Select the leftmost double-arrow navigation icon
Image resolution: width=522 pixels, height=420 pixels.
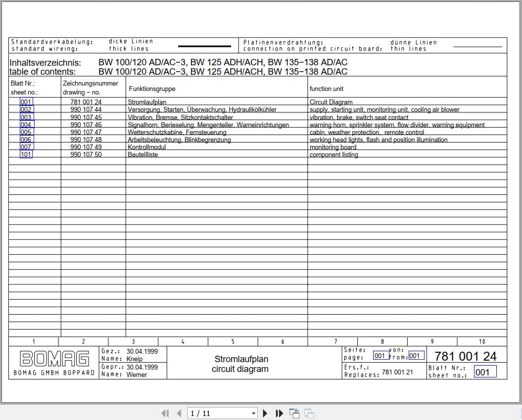pos(166,413)
